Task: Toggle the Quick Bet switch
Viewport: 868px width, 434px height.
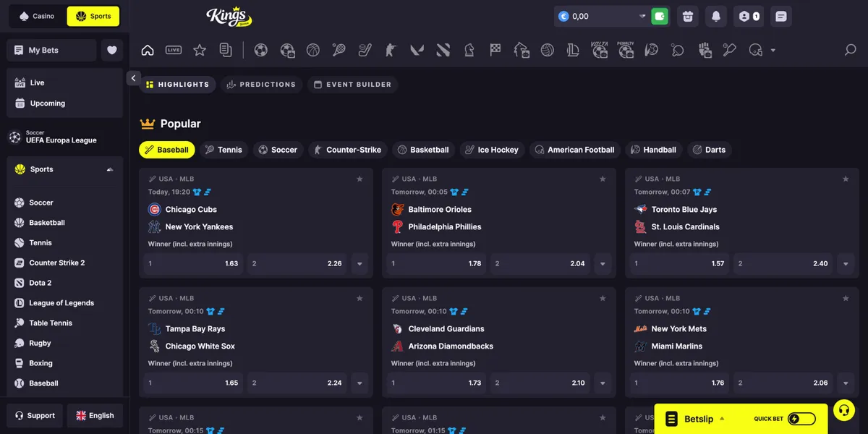Action: point(801,419)
